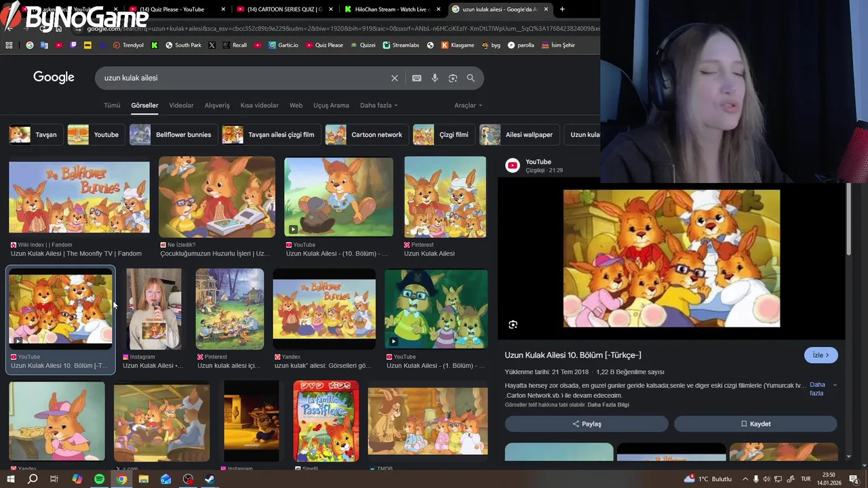Viewport: 868px width, 488px height.
Task: Filter by the Bellflower bunnies chip
Action: tap(172, 134)
